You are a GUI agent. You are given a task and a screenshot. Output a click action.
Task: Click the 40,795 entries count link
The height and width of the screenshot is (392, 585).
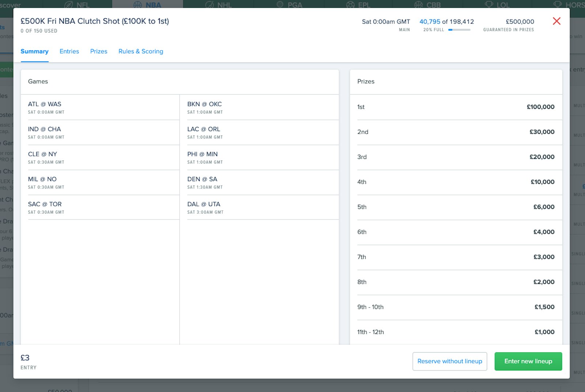point(430,22)
